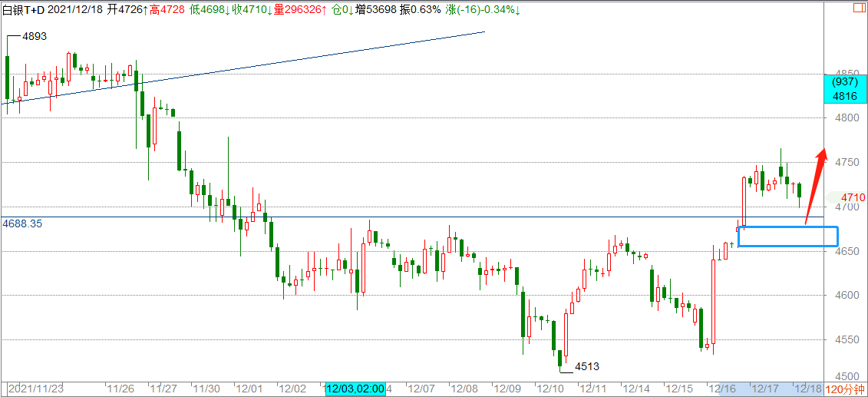The width and height of the screenshot is (868, 397).
Task: Click the 12/07 date axis label
Action: click(421, 390)
